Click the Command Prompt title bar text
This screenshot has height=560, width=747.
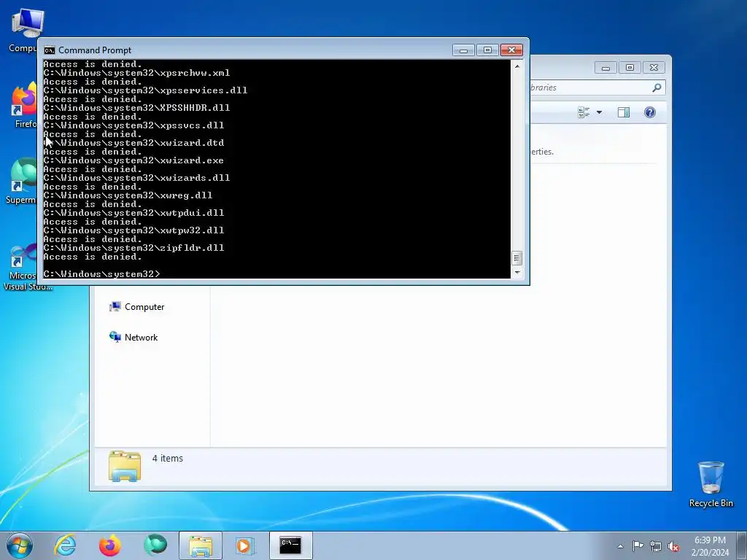(x=95, y=50)
